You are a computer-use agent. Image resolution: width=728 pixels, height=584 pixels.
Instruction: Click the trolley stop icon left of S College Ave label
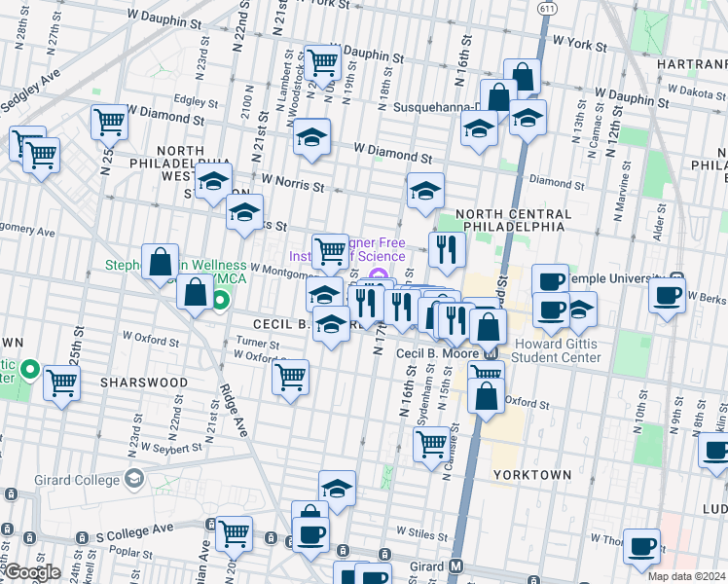pos(82,538)
